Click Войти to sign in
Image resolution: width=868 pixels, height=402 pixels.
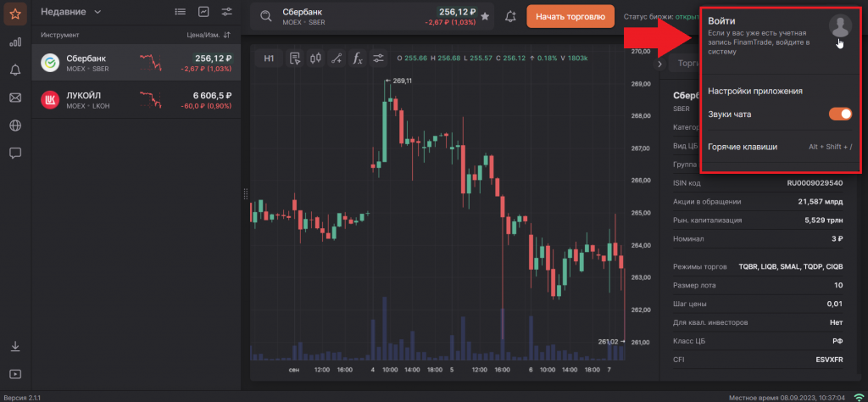[721, 20]
